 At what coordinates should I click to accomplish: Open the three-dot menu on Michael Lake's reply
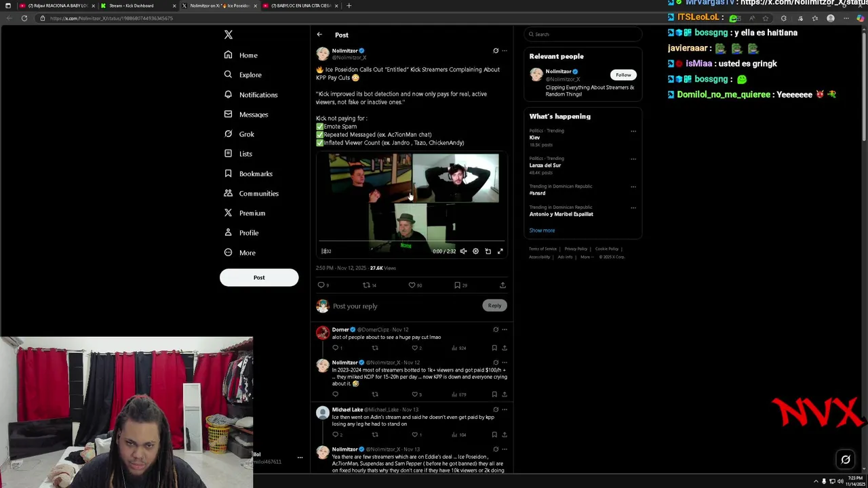point(504,410)
